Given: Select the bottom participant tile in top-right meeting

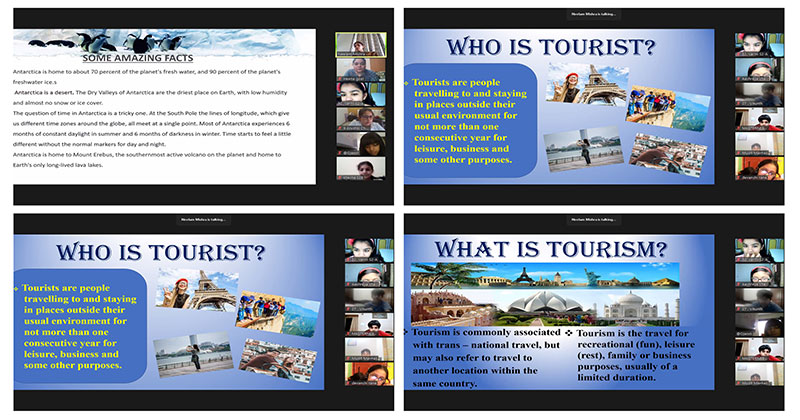Looking at the screenshot, I should coord(757,168).
